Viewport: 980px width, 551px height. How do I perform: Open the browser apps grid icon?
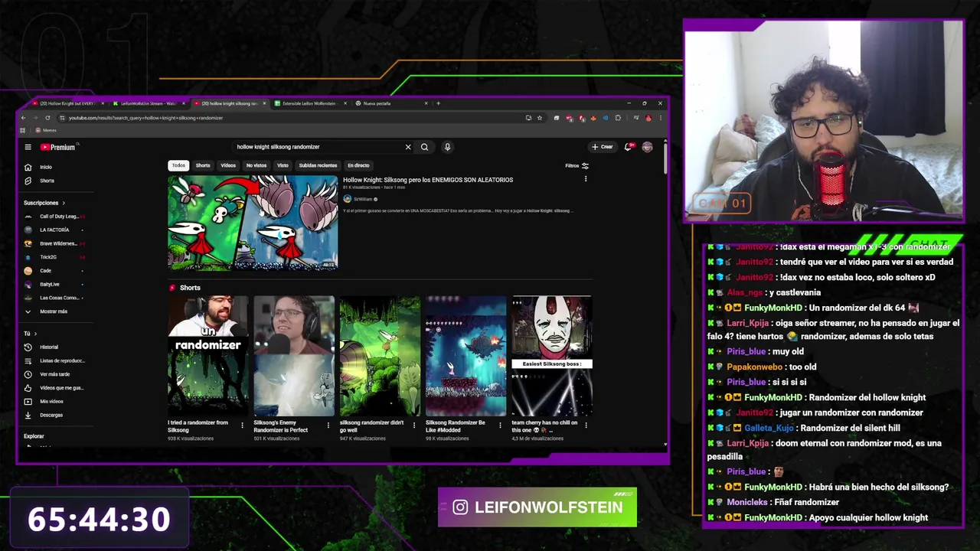[x=23, y=130]
